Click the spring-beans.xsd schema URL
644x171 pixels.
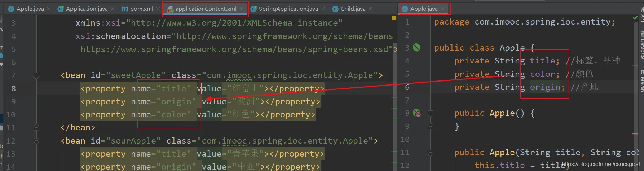[237, 49]
